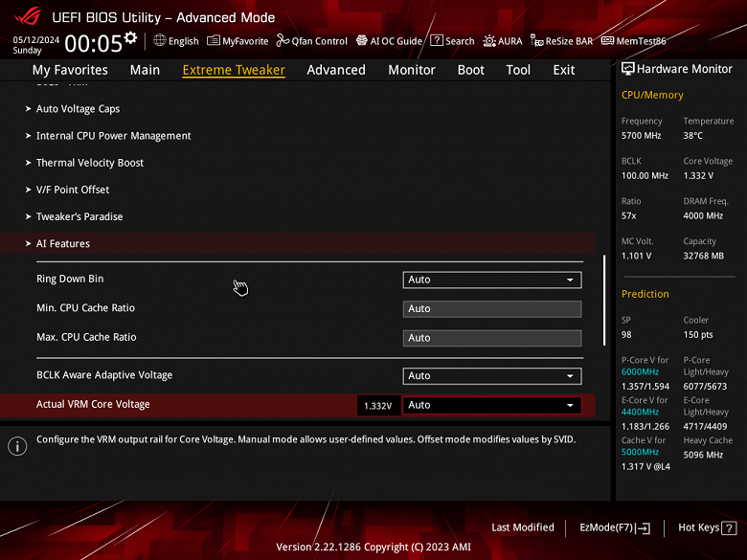This screenshot has width=747, height=560.
Task: Click the 00:05 clock display
Action: click(94, 43)
